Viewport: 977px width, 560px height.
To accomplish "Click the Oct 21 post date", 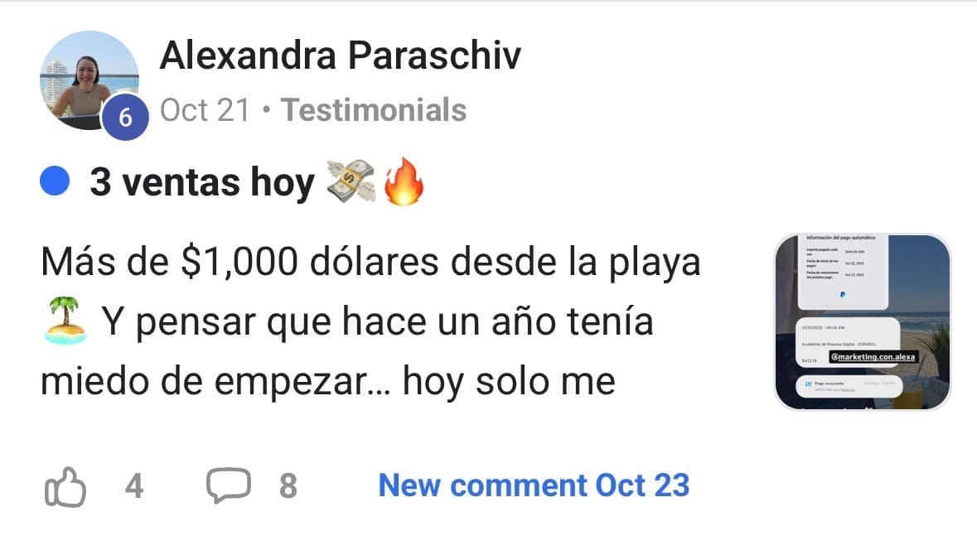I will coord(205,110).
